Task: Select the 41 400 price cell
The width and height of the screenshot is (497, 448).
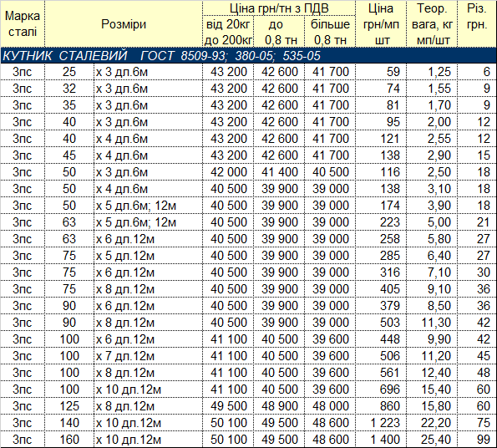Action: [279, 172]
